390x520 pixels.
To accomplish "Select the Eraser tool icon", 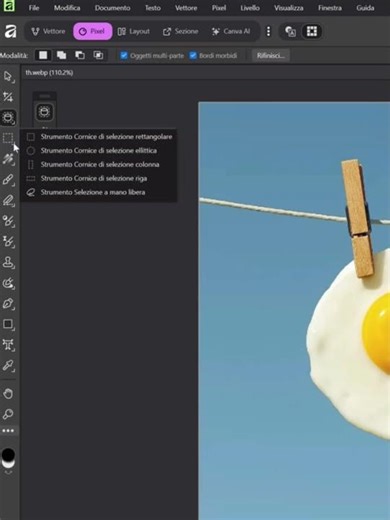I will [8, 200].
